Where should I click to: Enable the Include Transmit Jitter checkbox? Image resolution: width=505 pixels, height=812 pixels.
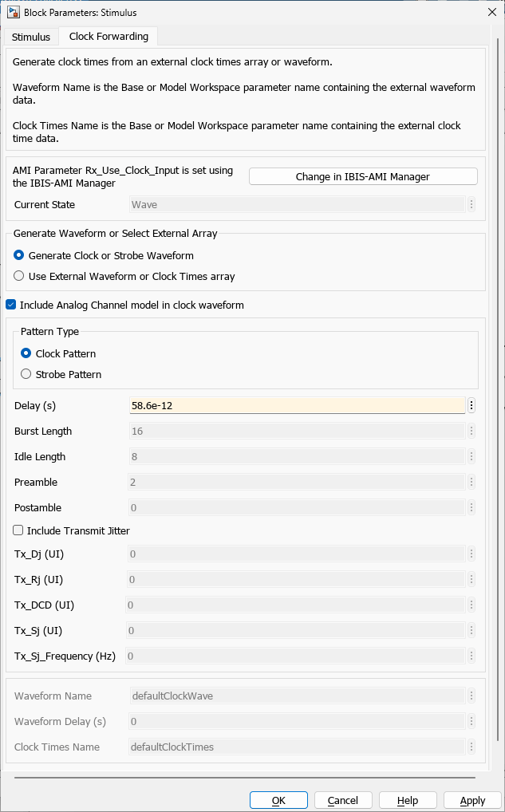[x=18, y=530]
